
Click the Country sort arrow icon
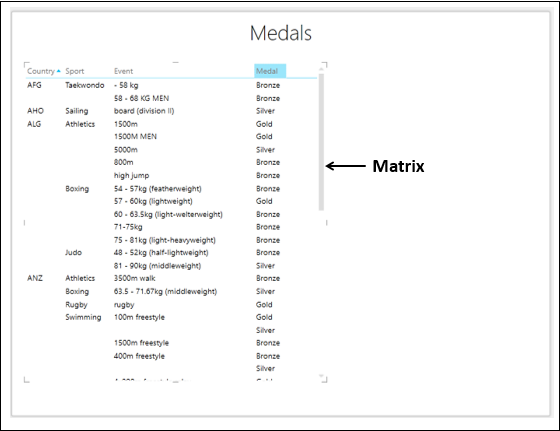coord(59,71)
